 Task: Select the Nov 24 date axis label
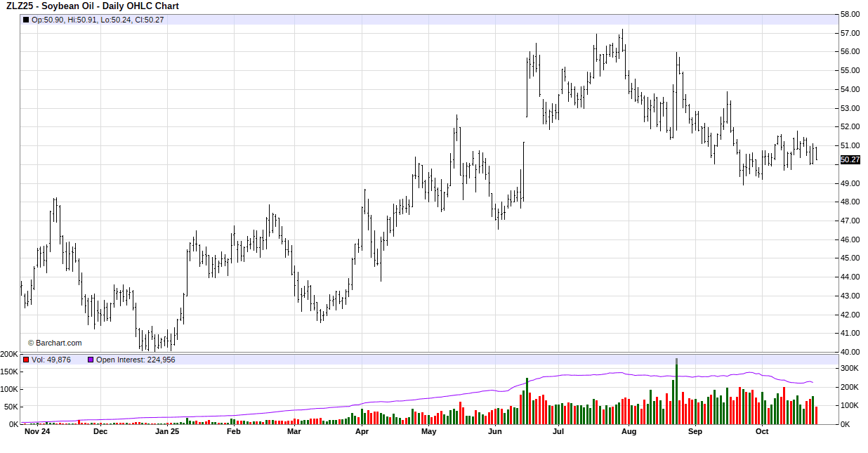point(37,432)
